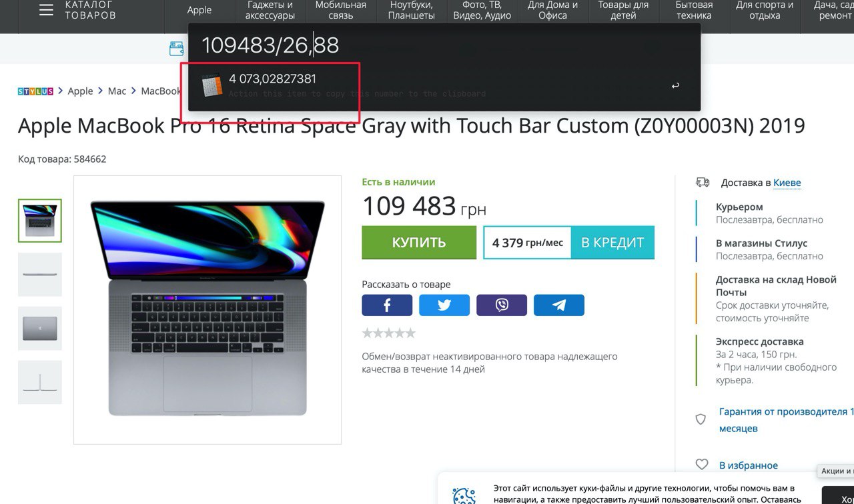854x504 pixels.
Task: Click the return arrow in launcher result
Action: pyautogui.click(x=675, y=85)
